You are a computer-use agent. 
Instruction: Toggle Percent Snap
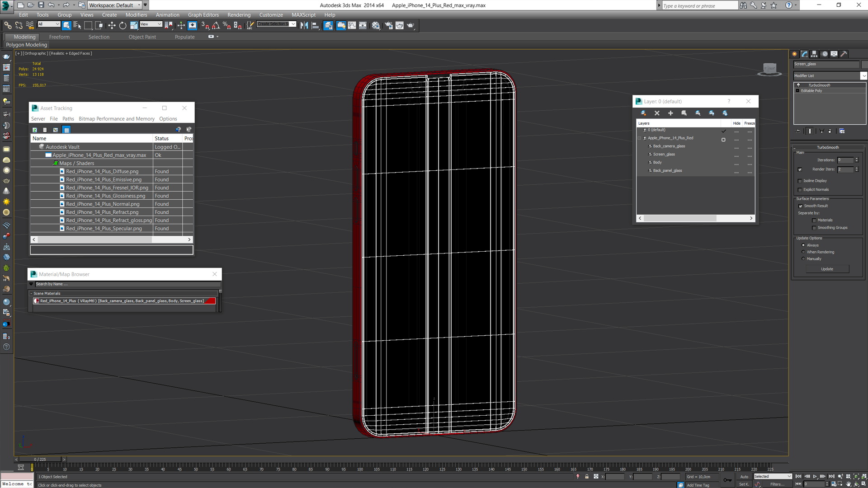(x=226, y=25)
